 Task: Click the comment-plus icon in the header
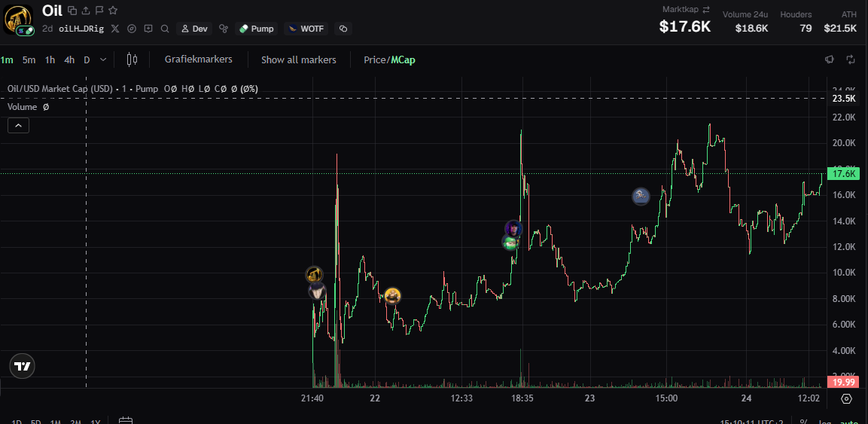point(148,28)
